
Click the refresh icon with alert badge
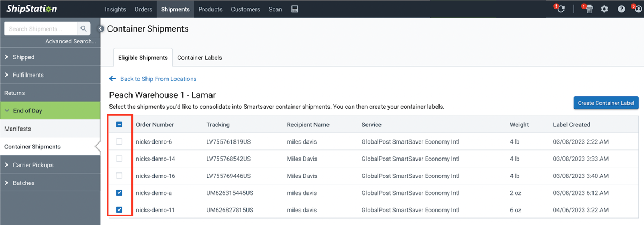(x=560, y=9)
